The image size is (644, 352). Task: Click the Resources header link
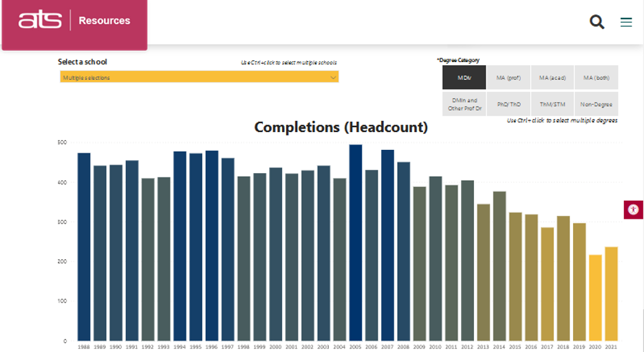pos(104,21)
